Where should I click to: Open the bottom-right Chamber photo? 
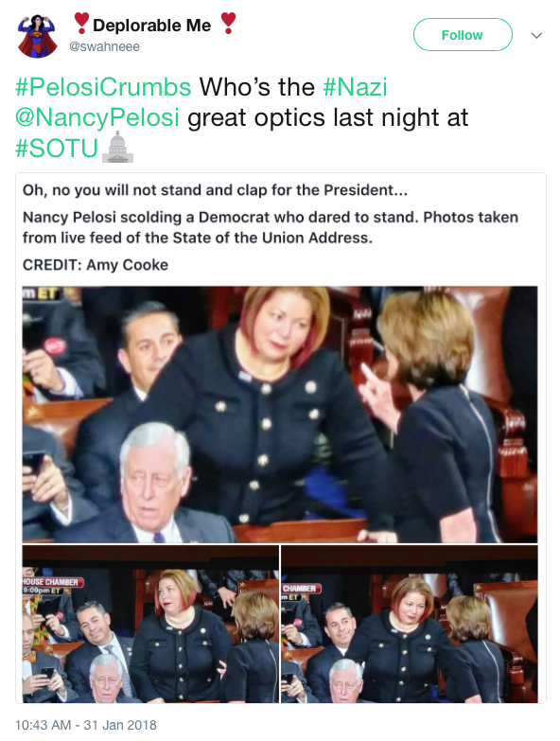409,624
